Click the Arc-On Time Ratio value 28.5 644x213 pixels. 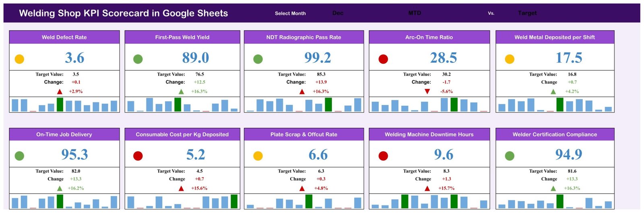[x=444, y=58]
